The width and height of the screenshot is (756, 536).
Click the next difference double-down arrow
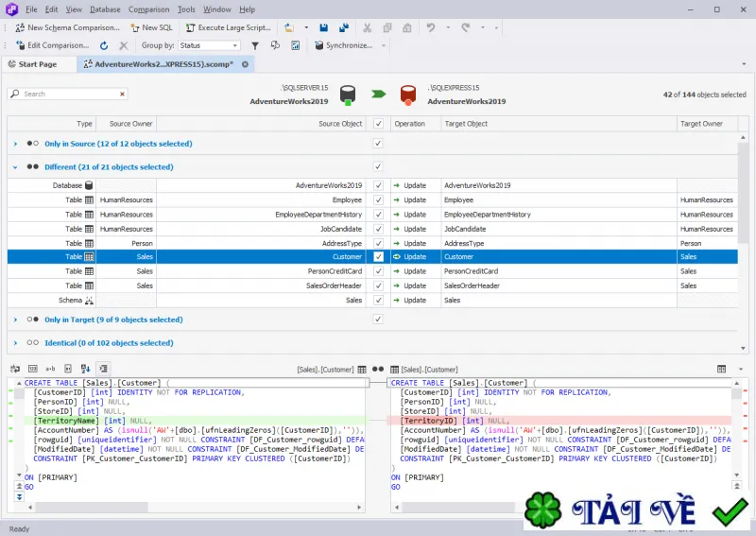tap(19, 496)
